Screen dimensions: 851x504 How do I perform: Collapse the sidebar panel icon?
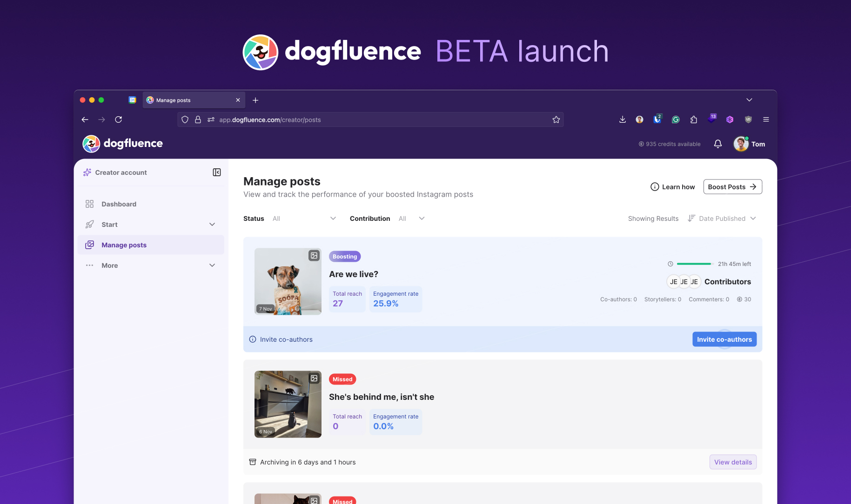pyautogui.click(x=217, y=172)
